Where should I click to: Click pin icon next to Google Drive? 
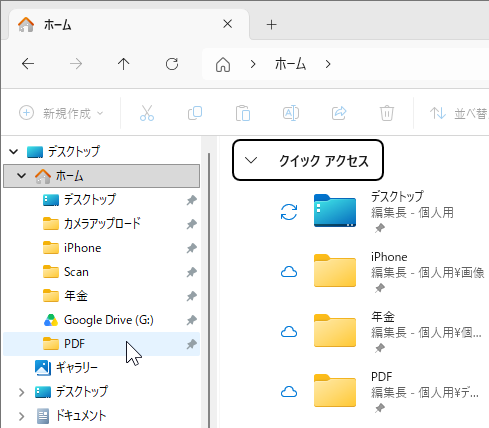pos(191,320)
